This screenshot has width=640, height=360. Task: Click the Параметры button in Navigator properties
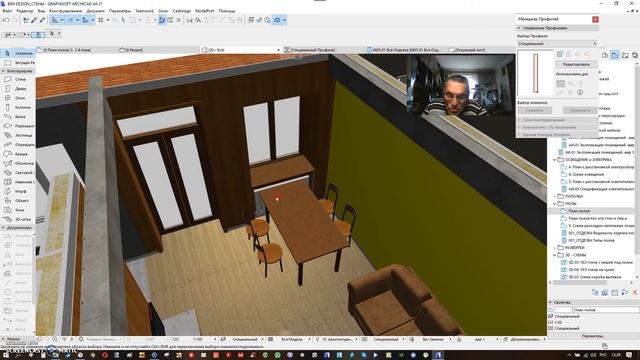point(592,336)
